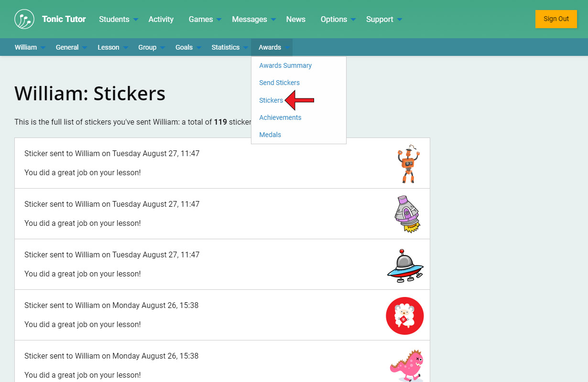The height and width of the screenshot is (382, 588).
Task: Open the Games dropdown in top navigation
Action: click(205, 19)
